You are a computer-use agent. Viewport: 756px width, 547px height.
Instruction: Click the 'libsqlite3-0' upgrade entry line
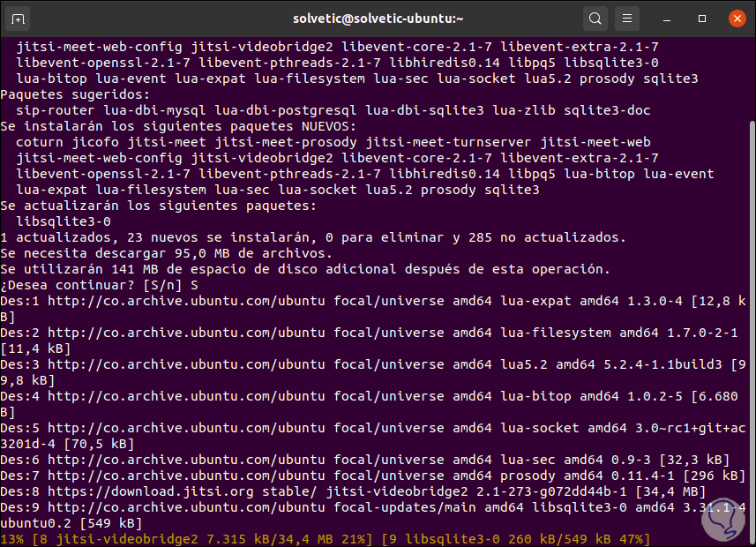tap(64, 221)
